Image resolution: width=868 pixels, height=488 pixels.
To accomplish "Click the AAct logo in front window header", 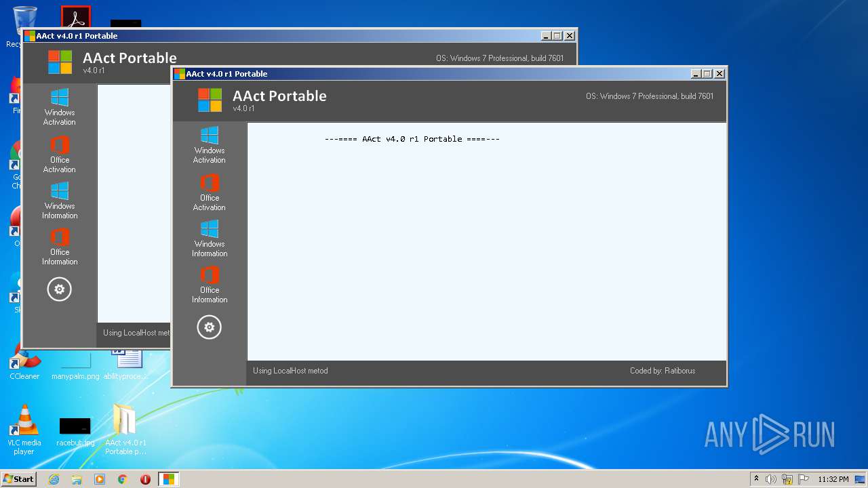I will pyautogui.click(x=210, y=100).
